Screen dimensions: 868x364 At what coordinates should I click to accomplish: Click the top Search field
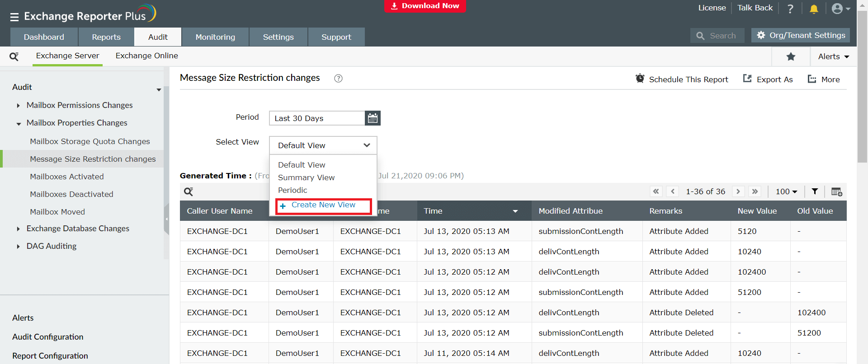(717, 36)
